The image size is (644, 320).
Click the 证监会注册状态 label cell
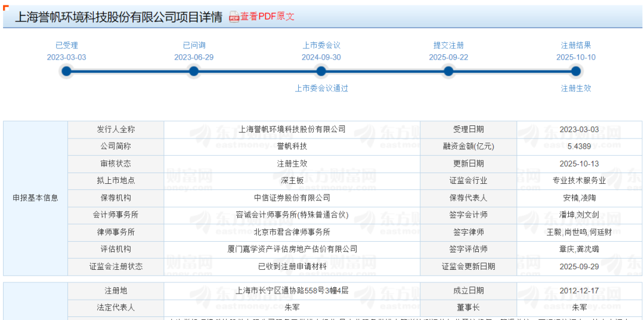click(116, 266)
